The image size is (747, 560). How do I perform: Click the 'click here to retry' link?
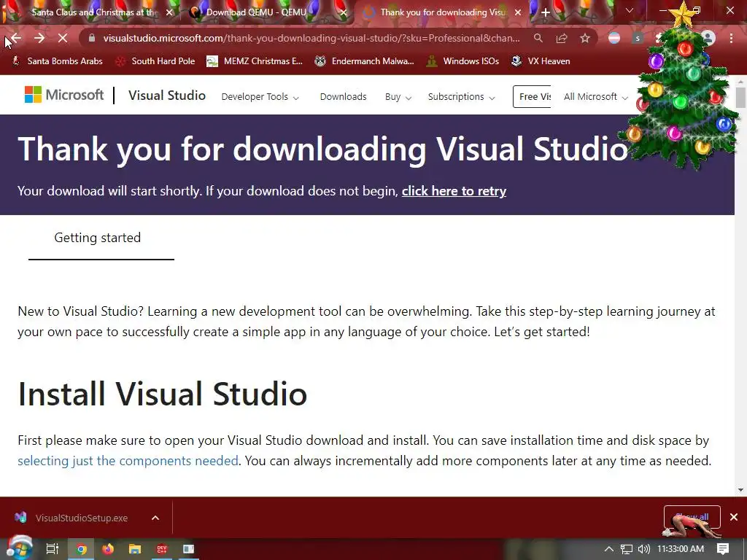[x=454, y=191]
